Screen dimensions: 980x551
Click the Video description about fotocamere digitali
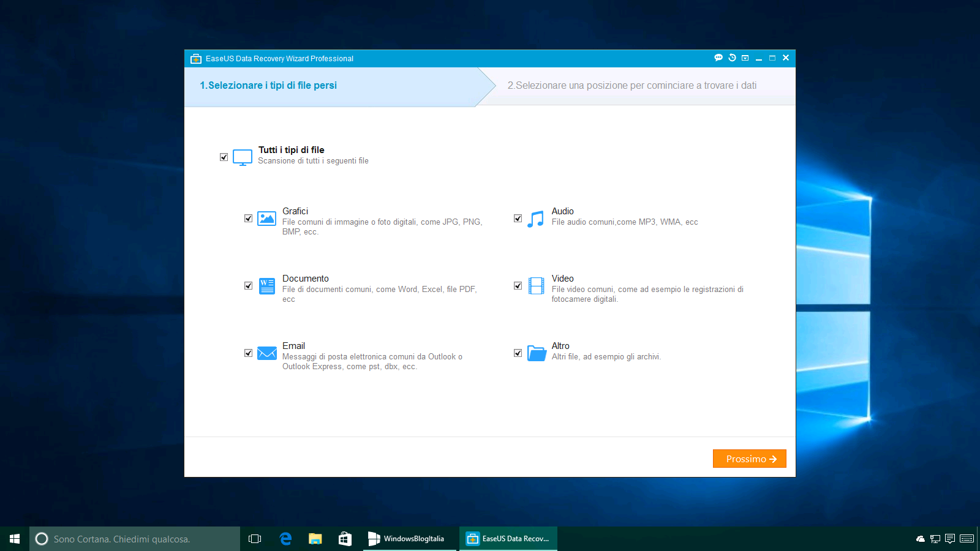(647, 294)
